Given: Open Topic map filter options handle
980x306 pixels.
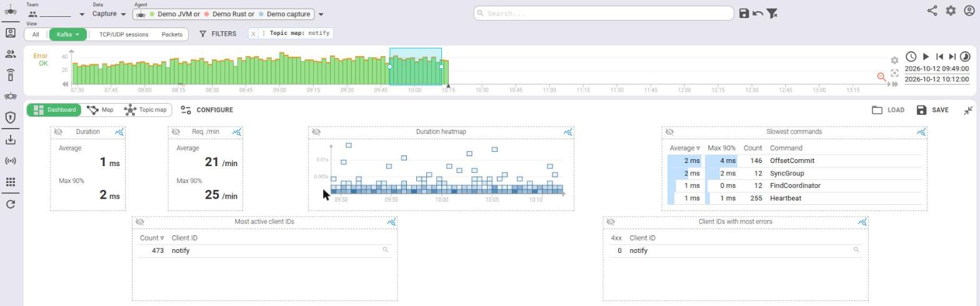Looking at the screenshot, I should point(264,33).
